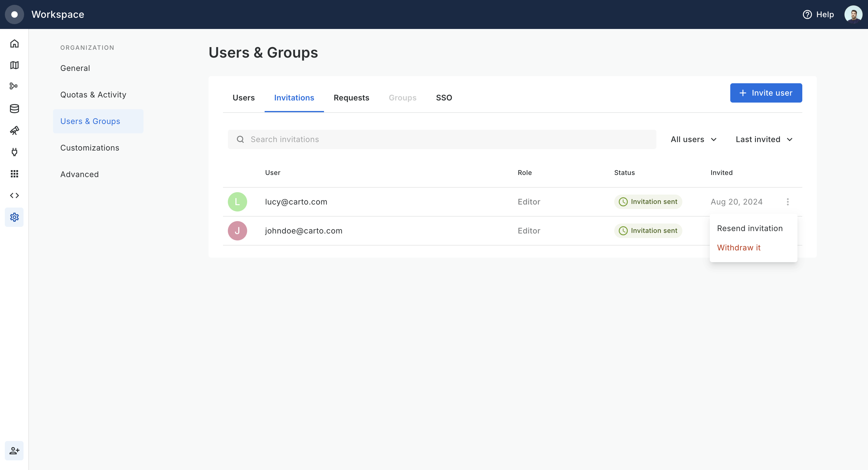
Task: Open Quotas & Activity settings
Action: pyautogui.click(x=93, y=95)
